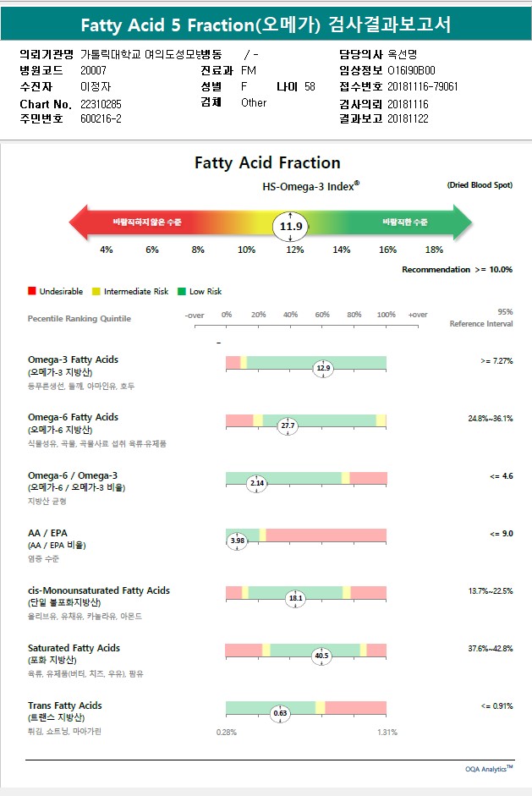Select the 11.9 HS-Omega-3 Index marker
This screenshot has width=532, height=796.
click(291, 227)
